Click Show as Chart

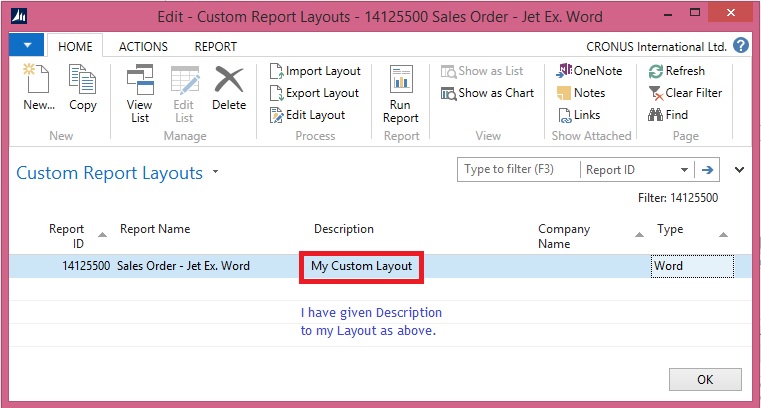tap(487, 93)
